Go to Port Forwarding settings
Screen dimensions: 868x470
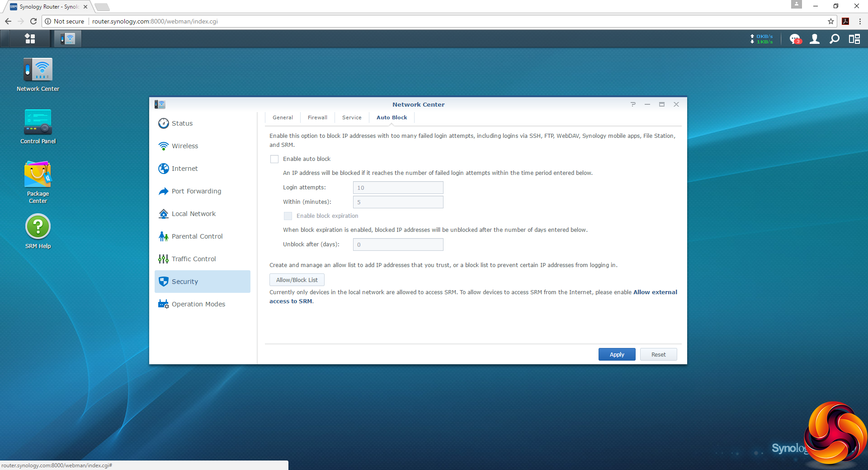(x=203, y=191)
